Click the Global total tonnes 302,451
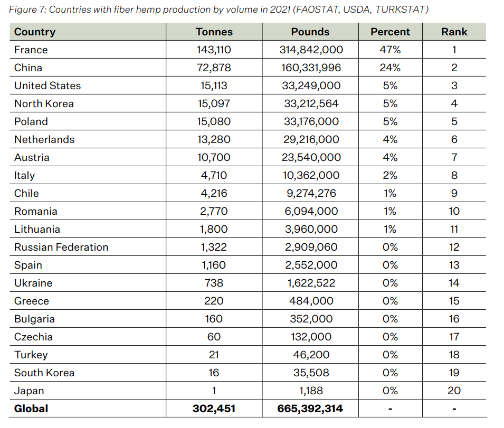The image size is (504, 428). point(214,408)
